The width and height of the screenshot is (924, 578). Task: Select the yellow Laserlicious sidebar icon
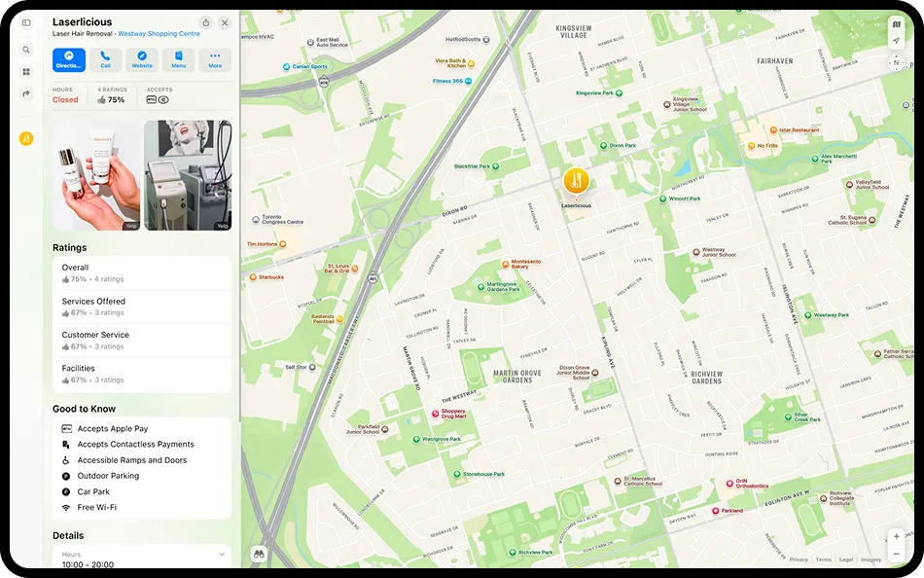pos(26,138)
